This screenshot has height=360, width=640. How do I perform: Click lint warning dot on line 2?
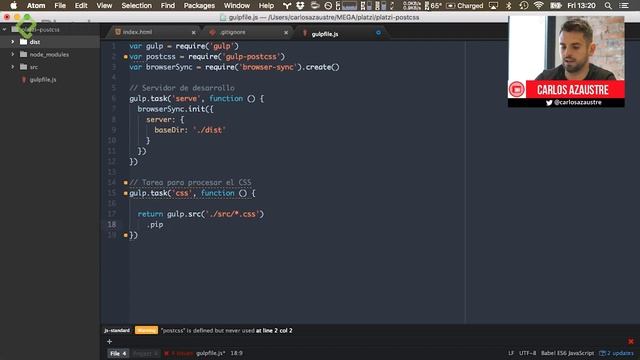[125, 57]
